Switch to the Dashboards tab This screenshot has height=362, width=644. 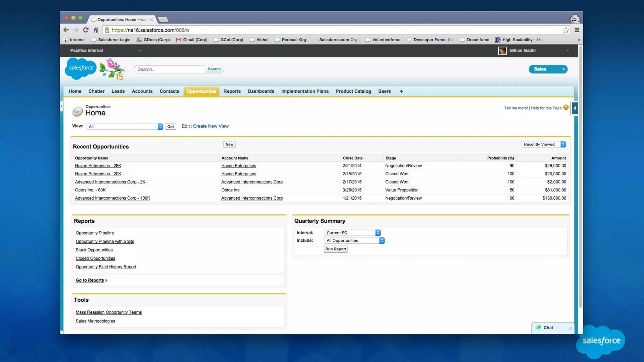tap(261, 91)
